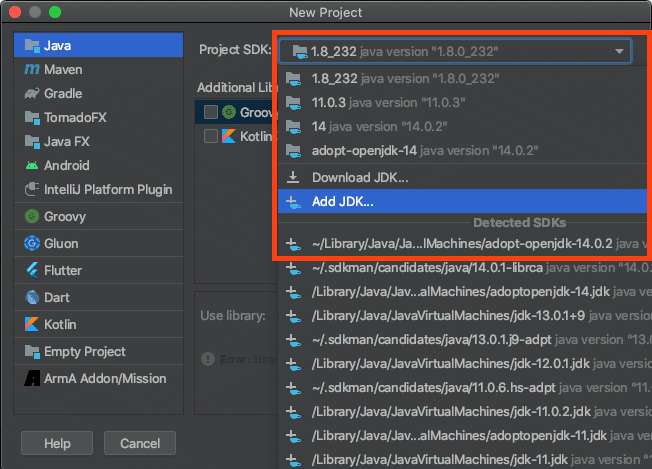This screenshot has height=469, width=652.
Task: Click the Flutter icon in sidebar
Action: pos(32,270)
